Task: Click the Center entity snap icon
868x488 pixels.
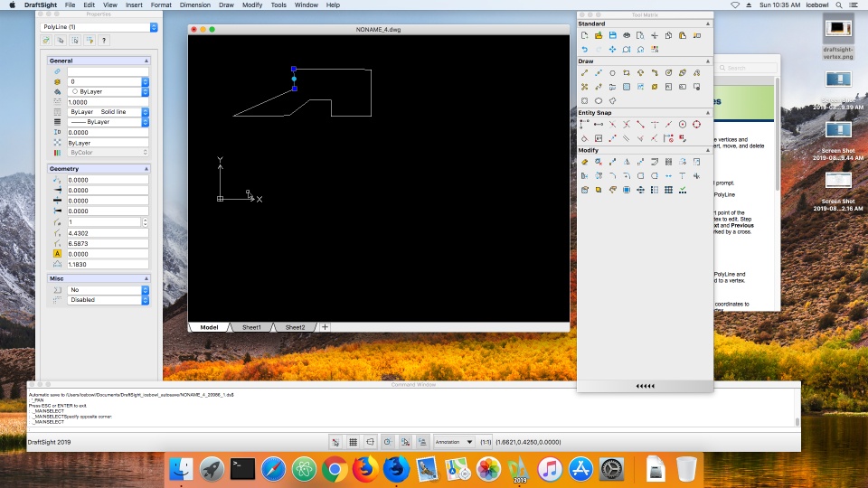Action: (683, 125)
